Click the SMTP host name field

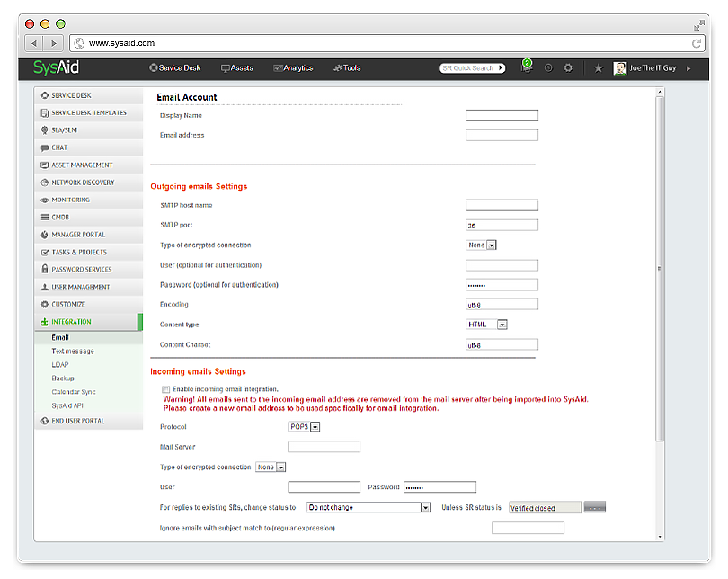coord(502,205)
